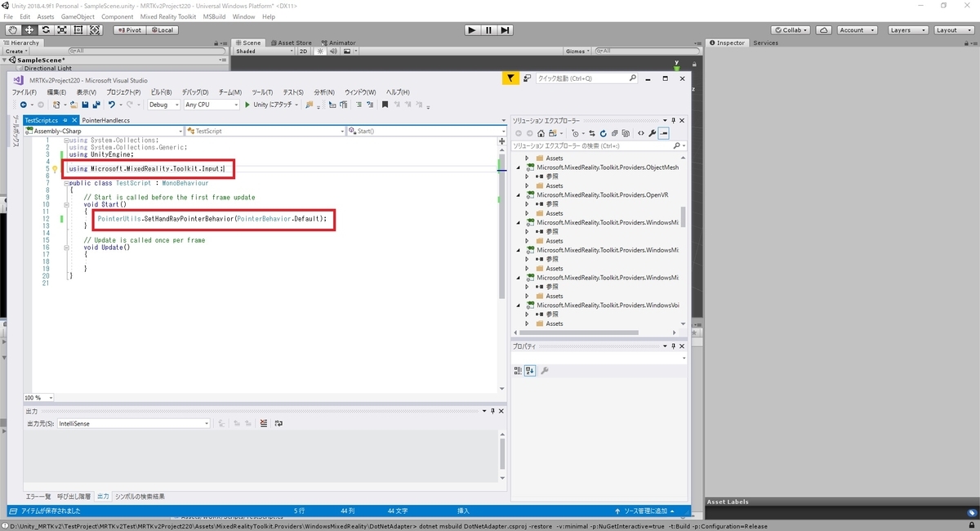Image resolution: width=980 pixels, height=531 pixels.
Task: Click the クイック起動 search box
Action: click(x=586, y=78)
